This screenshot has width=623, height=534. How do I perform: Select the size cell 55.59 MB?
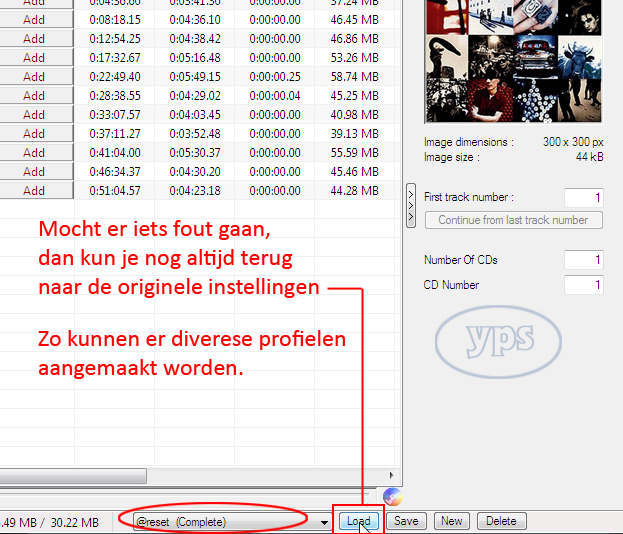coord(354,153)
